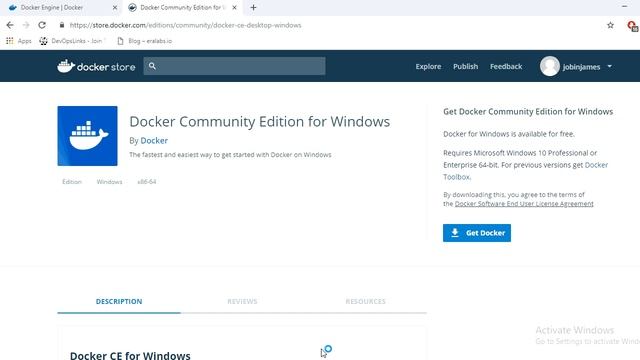Close the Docker Community Edition tab
Viewport: 640px width, 360px height.
pyautogui.click(x=234, y=7)
